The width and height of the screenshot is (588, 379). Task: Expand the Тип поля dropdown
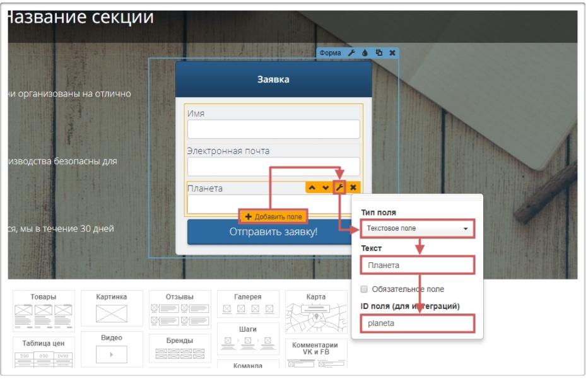417,228
